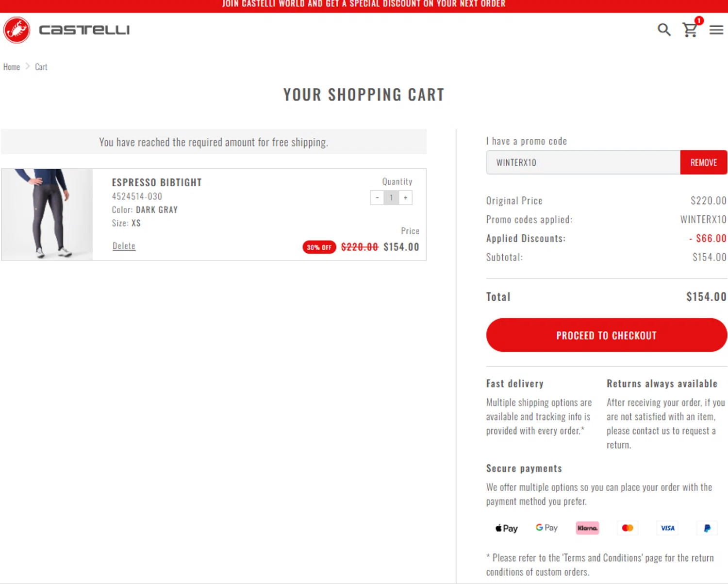Click the WINTERX10 applied promo code value

click(x=703, y=220)
